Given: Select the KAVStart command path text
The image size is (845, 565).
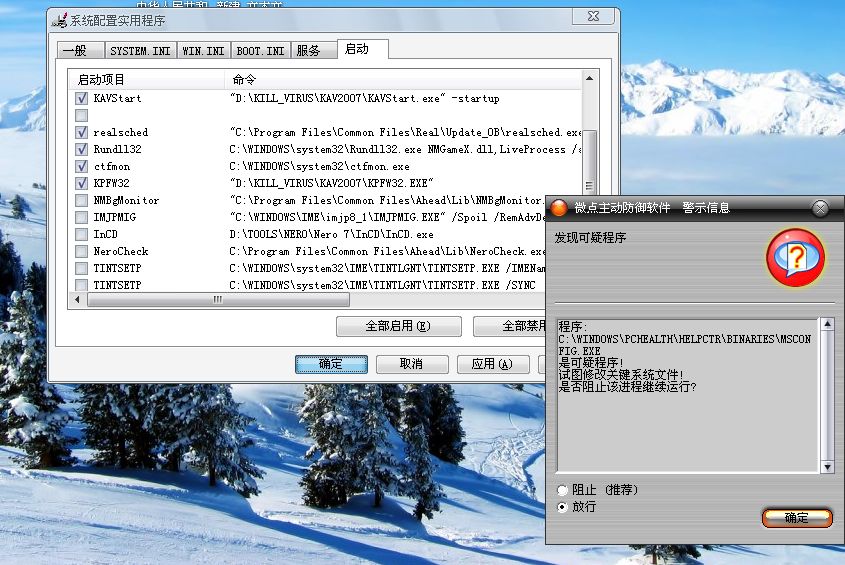Looking at the screenshot, I should 365,98.
